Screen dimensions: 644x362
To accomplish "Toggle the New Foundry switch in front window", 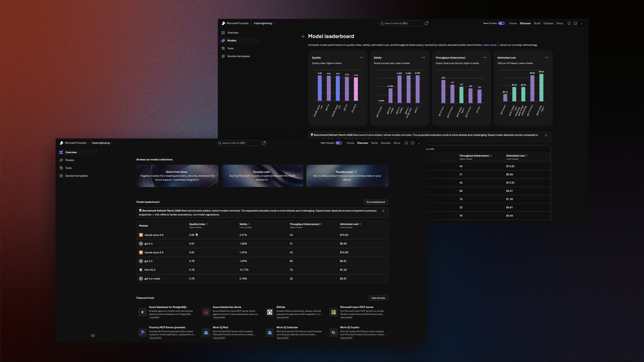I will pos(339,143).
